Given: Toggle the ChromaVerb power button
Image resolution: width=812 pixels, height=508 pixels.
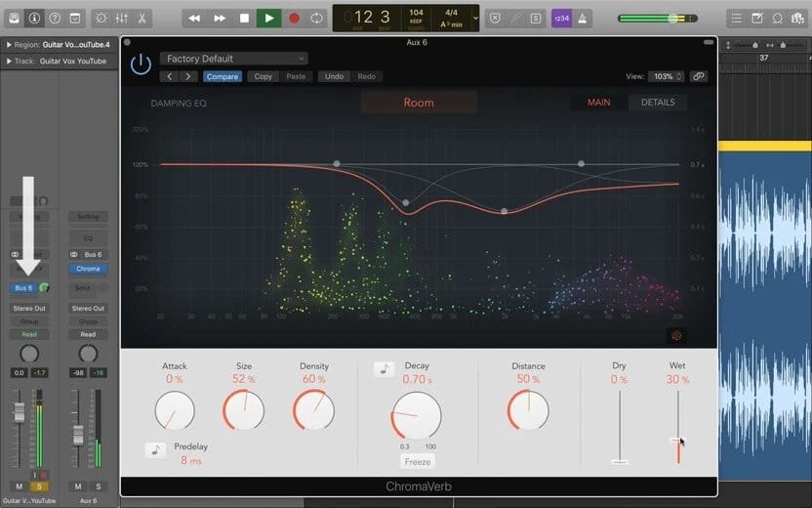Looking at the screenshot, I should [x=141, y=64].
